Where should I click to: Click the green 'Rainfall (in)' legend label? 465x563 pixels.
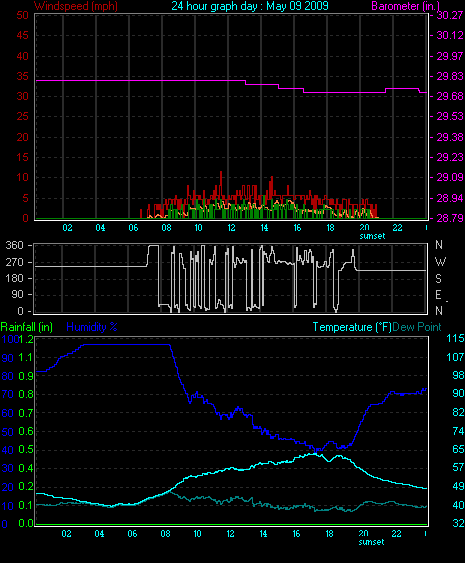(27, 327)
